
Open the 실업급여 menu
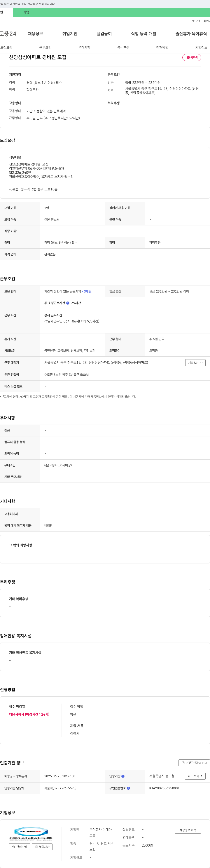click(104, 34)
